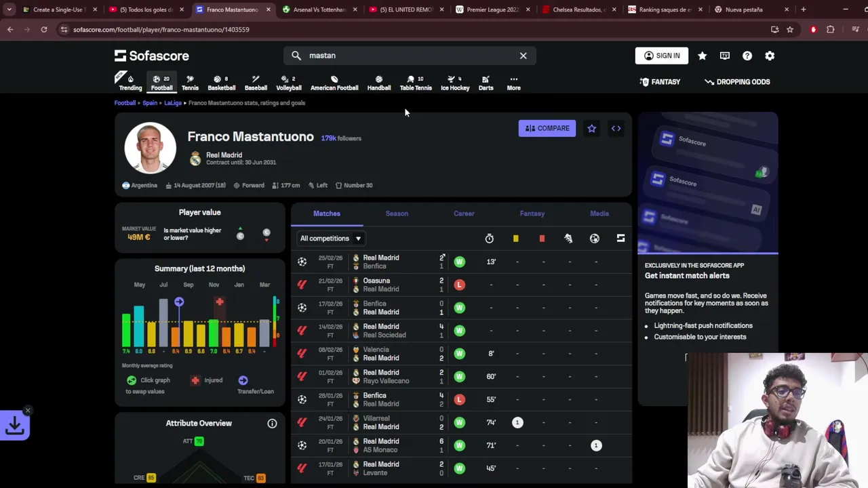Open Real Madrid vs Benfica 25/02/26 match
The height and width of the screenshot is (488, 868).
[462, 262]
